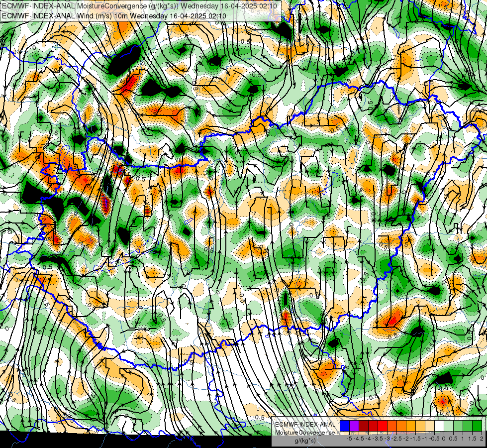Screen dimensions: 487x448
Task: Click the -3.5 legend tick label
Action: tap(378, 439)
